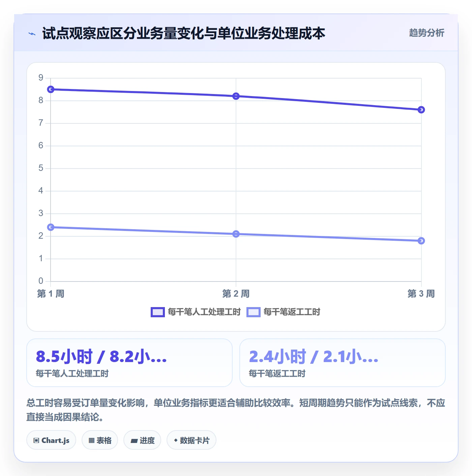Image resolution: width=472 pixels, height=476 pixels.
Task: Click the 进度 tag chip
Action: coord(142,440)
